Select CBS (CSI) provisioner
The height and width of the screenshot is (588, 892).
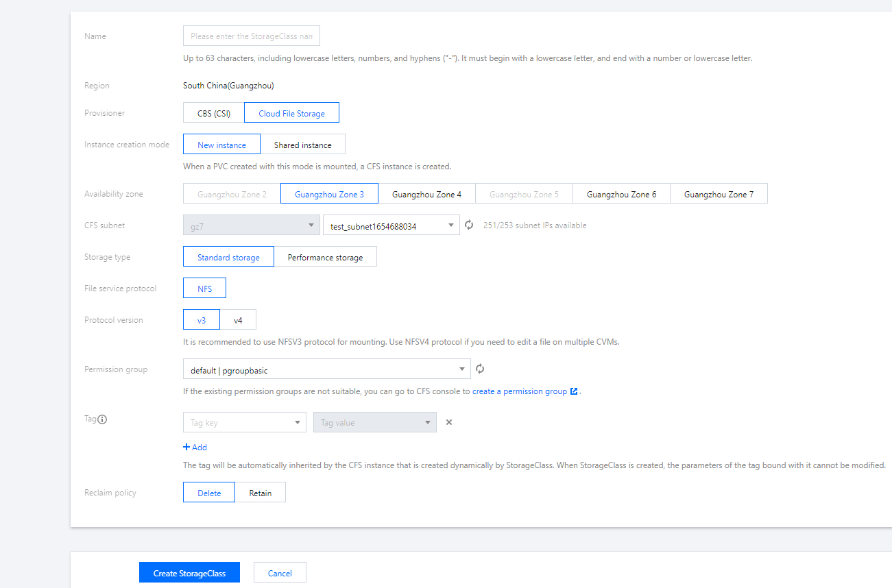214,113
